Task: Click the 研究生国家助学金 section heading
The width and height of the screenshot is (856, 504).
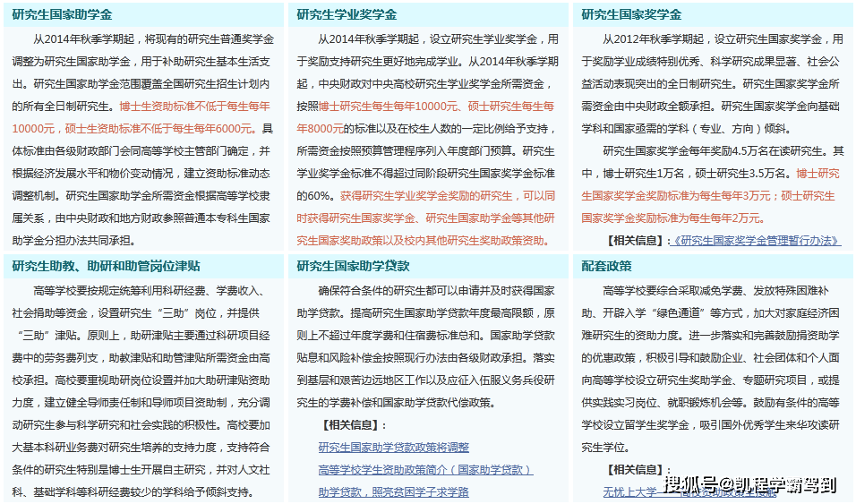Action: click(x=63, y=14)
